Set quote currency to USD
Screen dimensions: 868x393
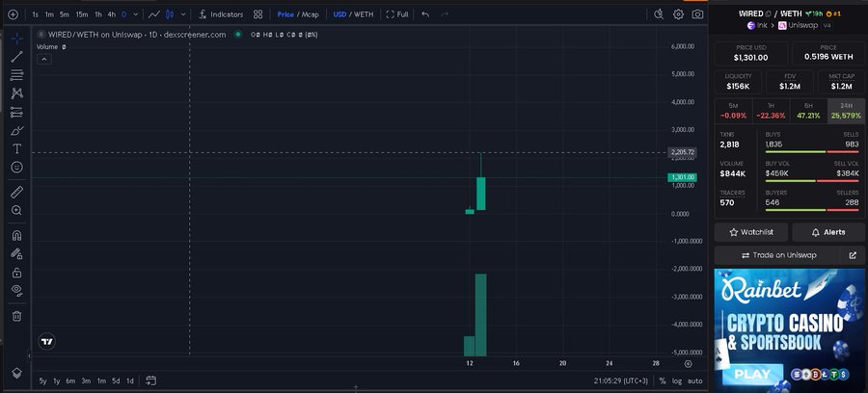pos(339,14)
